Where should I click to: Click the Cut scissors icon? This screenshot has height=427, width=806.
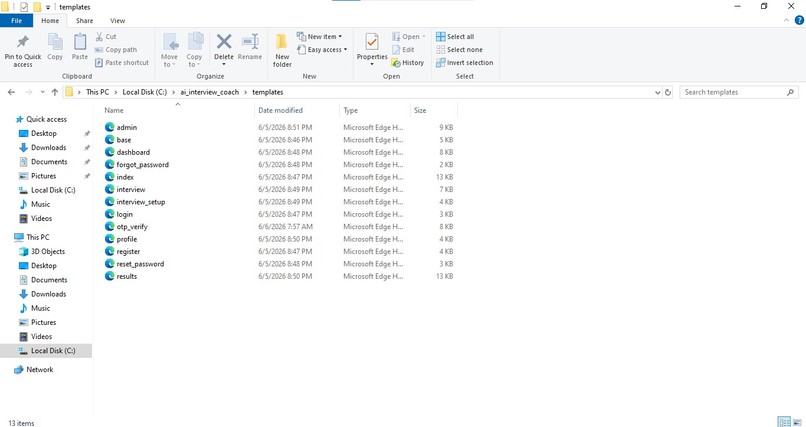click(99, 36)
